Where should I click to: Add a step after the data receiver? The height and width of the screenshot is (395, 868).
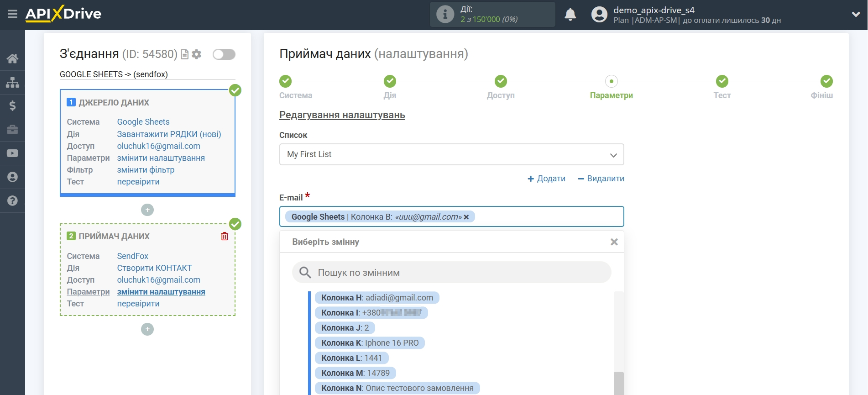(x=147, y=329)
